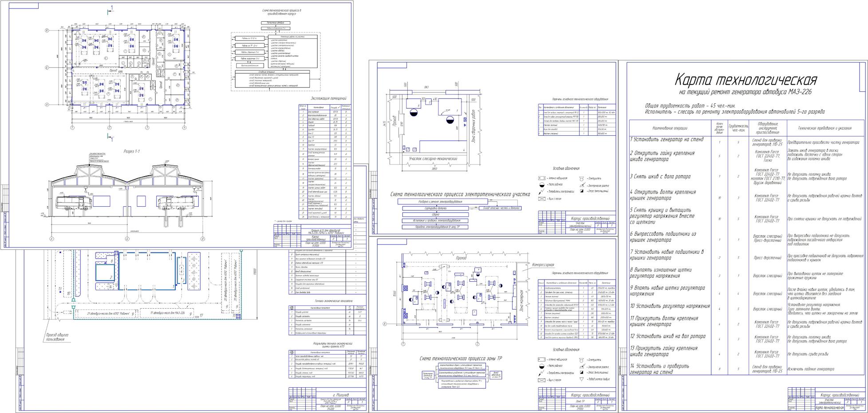This screenshot has height=413, width=868.
Task: Click 'Стенд для проверки генераторов' cell in row 1
Action: click(767, 142)
